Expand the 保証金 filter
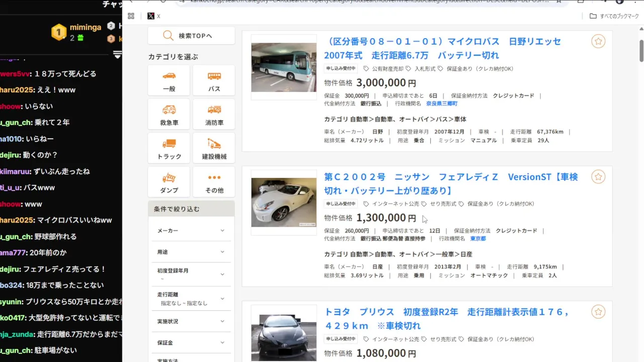 191,342
